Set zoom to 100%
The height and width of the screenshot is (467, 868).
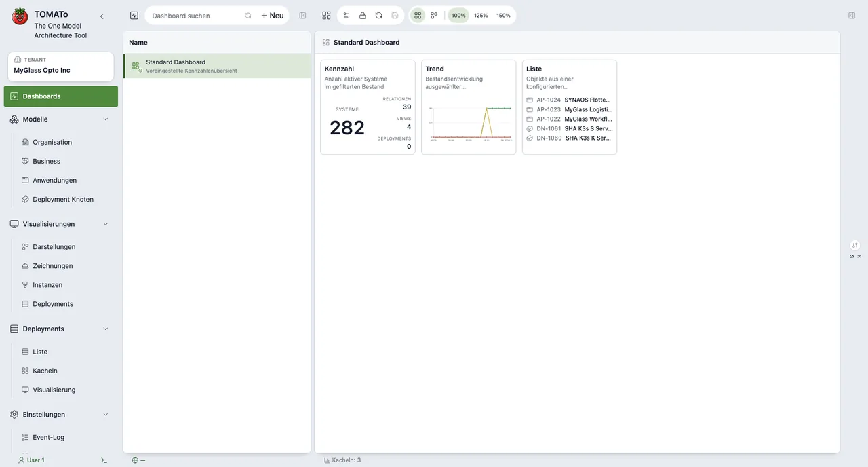point(458,15)
